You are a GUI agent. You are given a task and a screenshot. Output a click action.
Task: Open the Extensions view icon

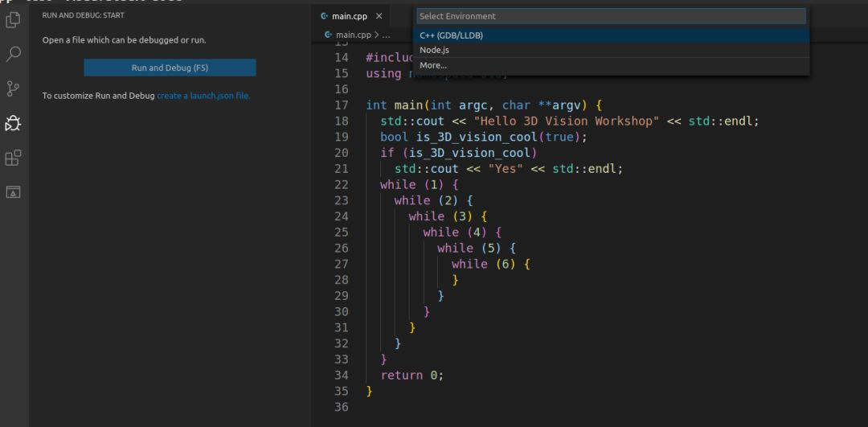[x=13, y=158]
